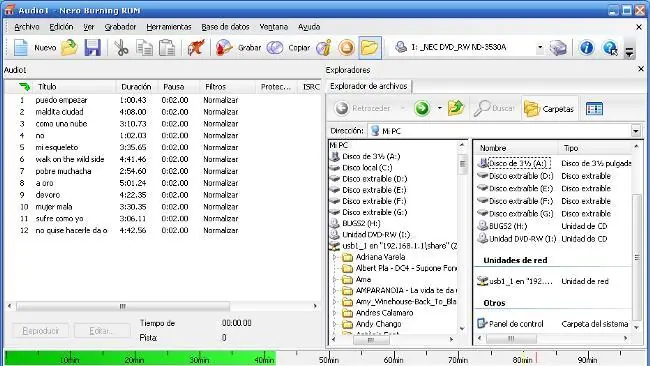Click the blue info icon in toolbar
Viewport: 650px width, 366px height.
(586, 48)
